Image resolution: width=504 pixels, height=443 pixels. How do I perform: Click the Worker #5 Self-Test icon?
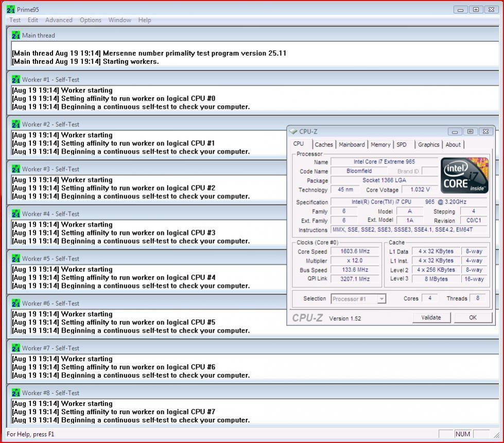click(x=16, y=258)
